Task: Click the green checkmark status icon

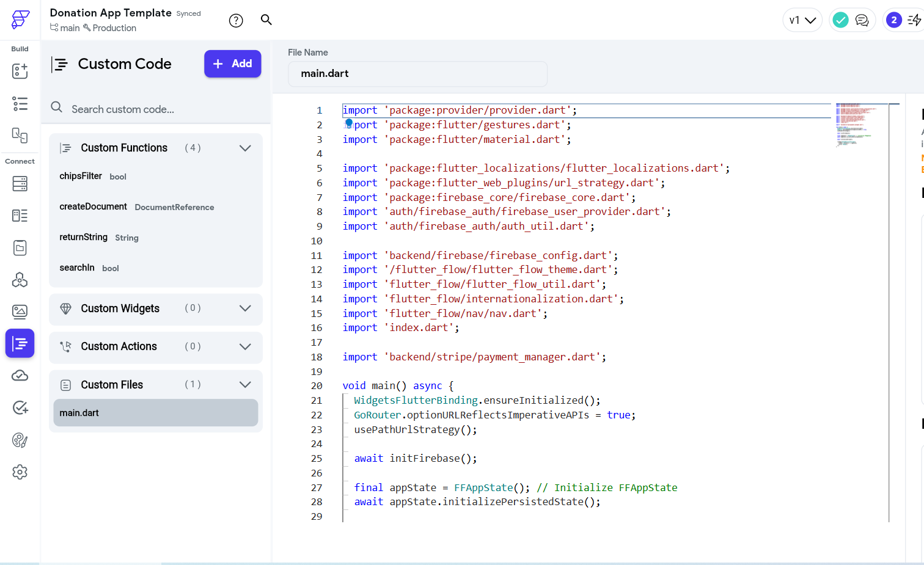Action: click(x=841, y=21)
